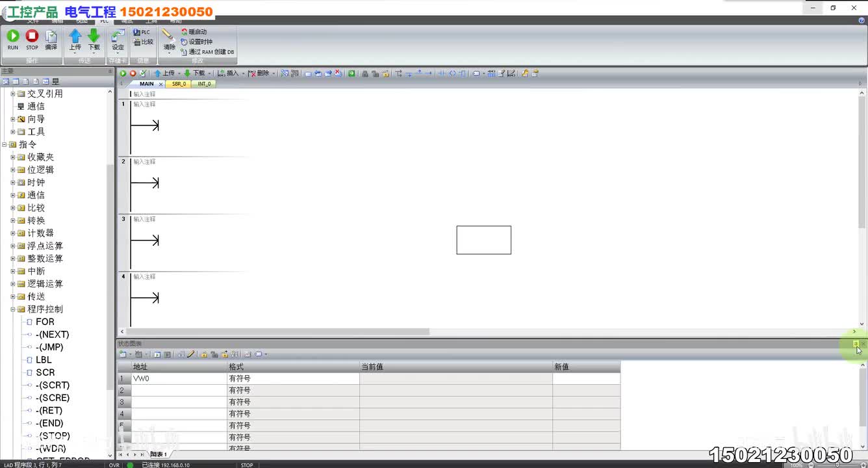Expand the 交叉引用 tree node
This screenshot has width=868, height=468.
[12, 94]
